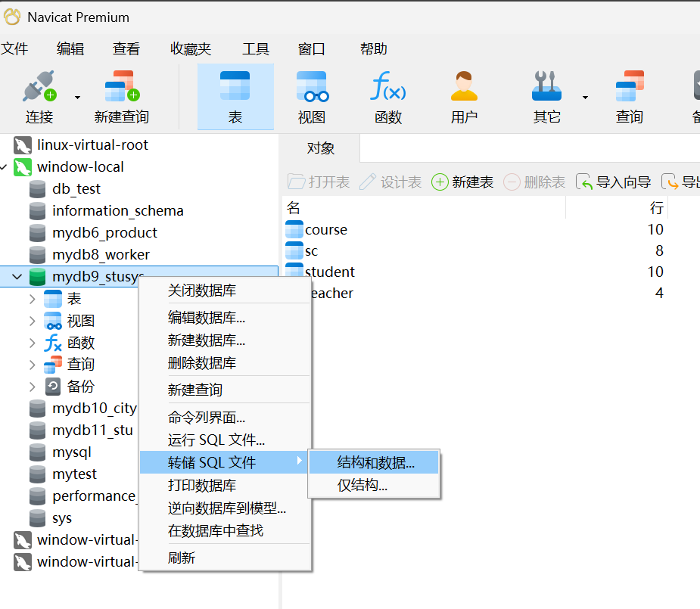Open the View (查看) menu
Screen dimensions: 700x609
coord(126,48)
